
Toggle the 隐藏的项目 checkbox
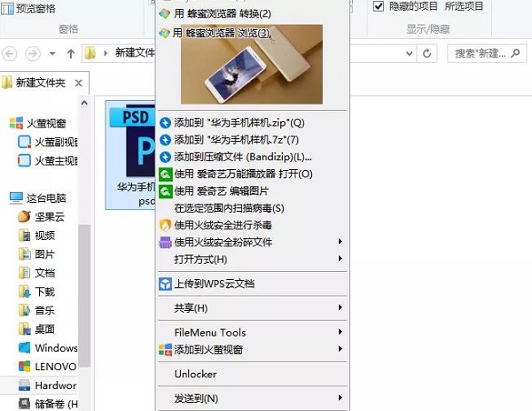point(379,6)
